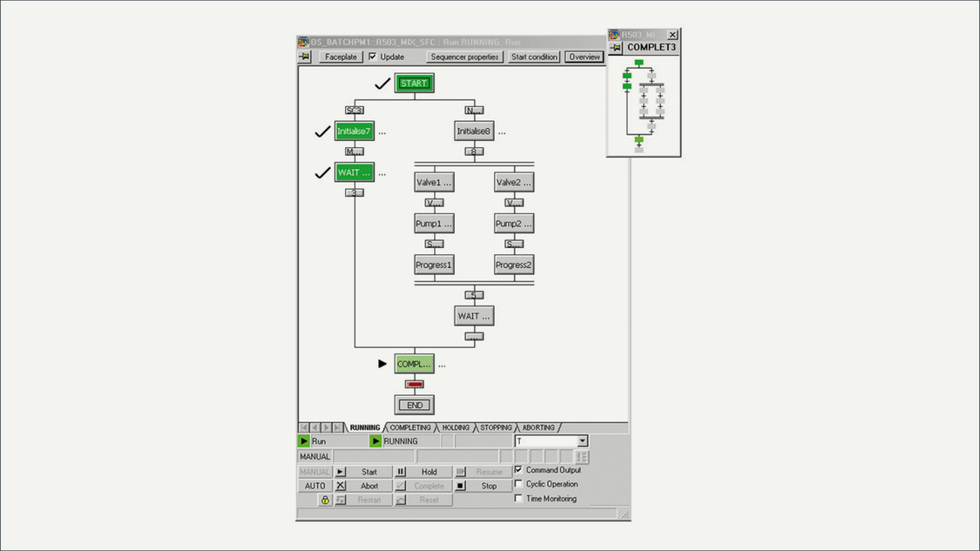Expand details dots beside COMPL step

442,365
